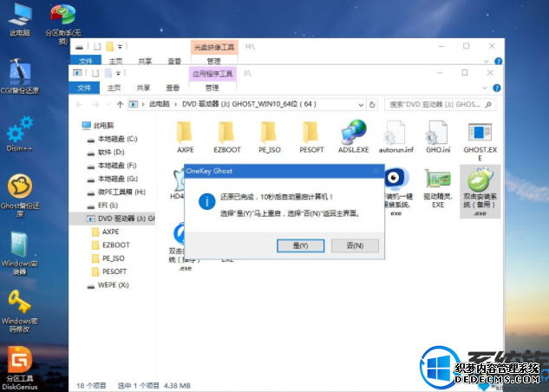
Task: Open the Dism++ desktop shortcut
Action: point(20,134)
